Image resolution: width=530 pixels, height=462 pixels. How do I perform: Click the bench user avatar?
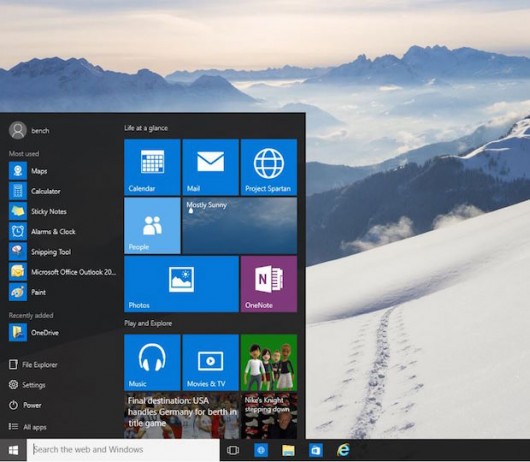(x=18, y=130)
